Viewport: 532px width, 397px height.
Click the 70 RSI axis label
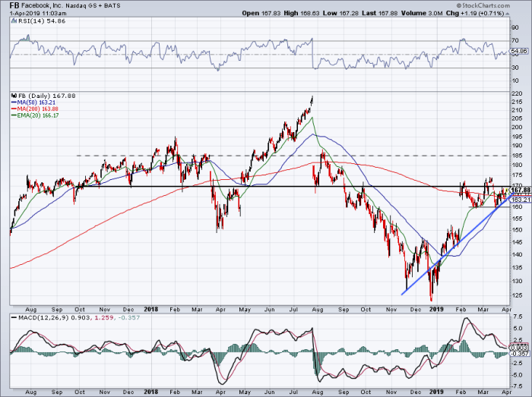pos(515,41)
